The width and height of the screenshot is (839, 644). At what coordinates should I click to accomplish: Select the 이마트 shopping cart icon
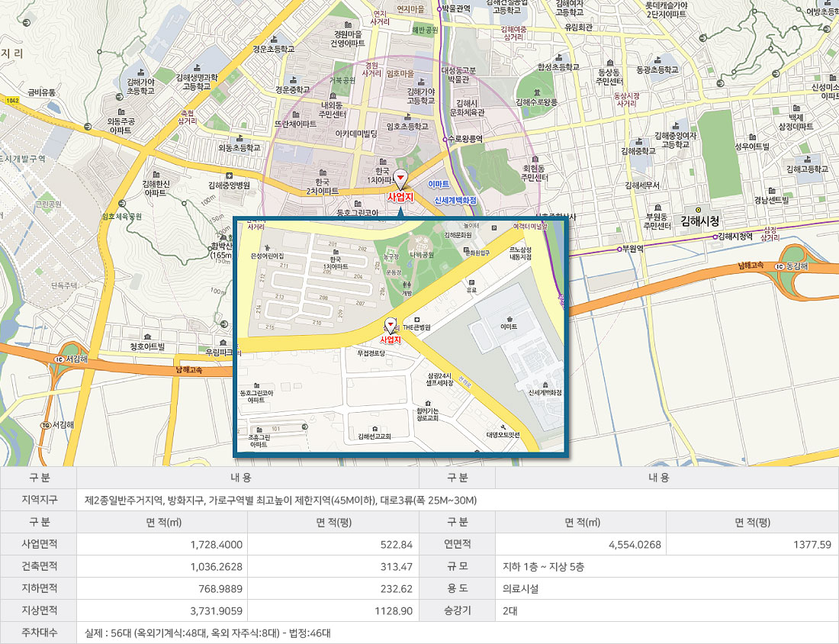pyautogui.click(x=510, y=320)
